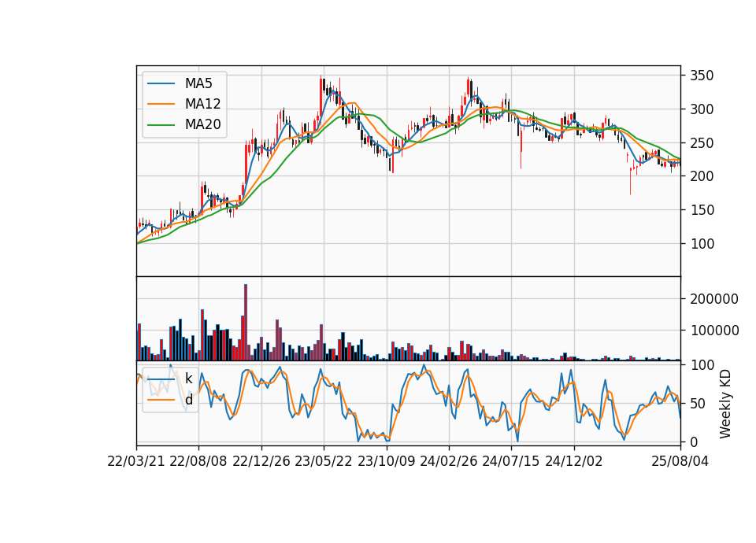Click the 150 price axis label
The width and height of the screenshot is (756, 543).
point(702,210)
